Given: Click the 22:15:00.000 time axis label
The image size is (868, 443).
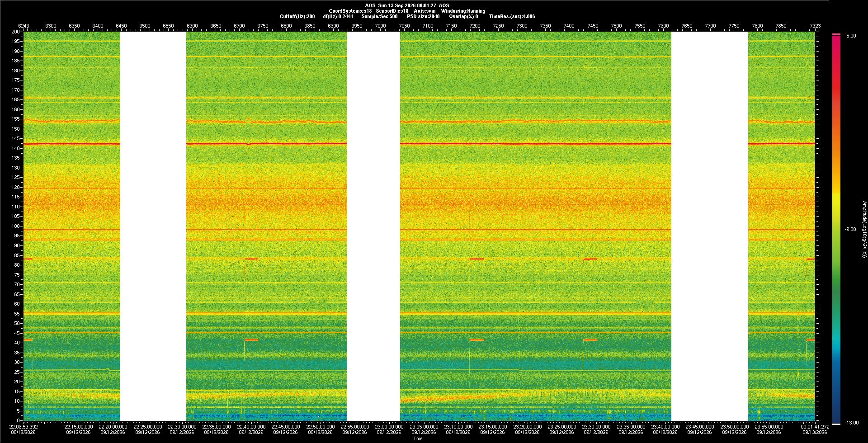Looking at the screenshot, I should (79, 427).
